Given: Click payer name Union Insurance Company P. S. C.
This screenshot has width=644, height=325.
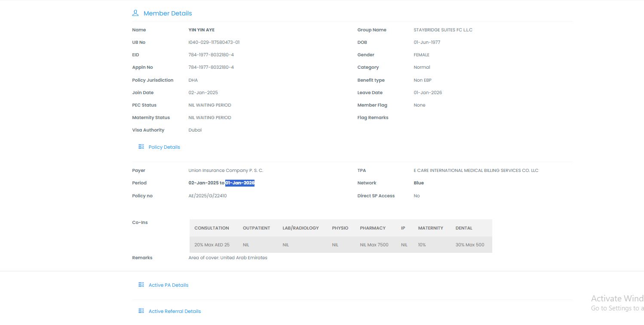Looking at the screenshot, I should [226, 170].
